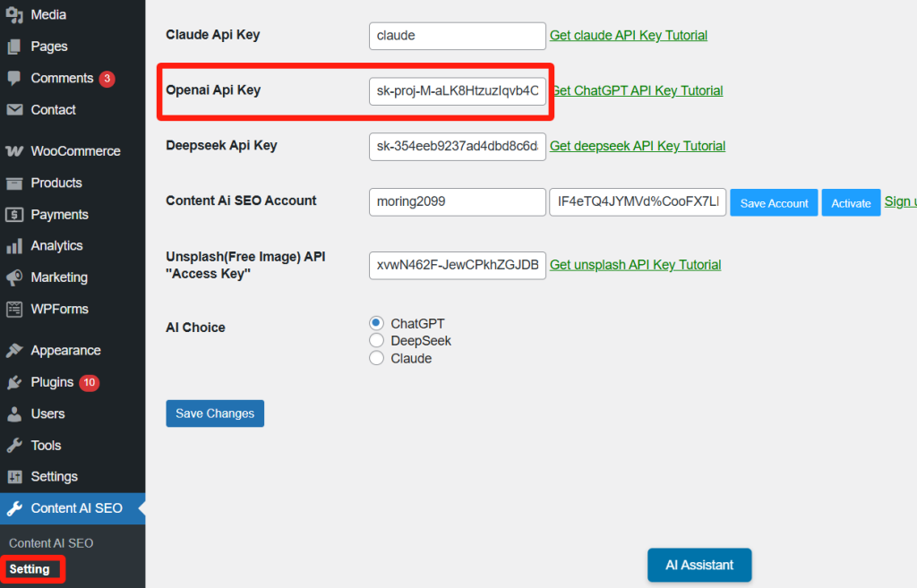The height and width of the screenshot is (588, 917).
Task: Click the Users person icon
Action: (14, 413)
